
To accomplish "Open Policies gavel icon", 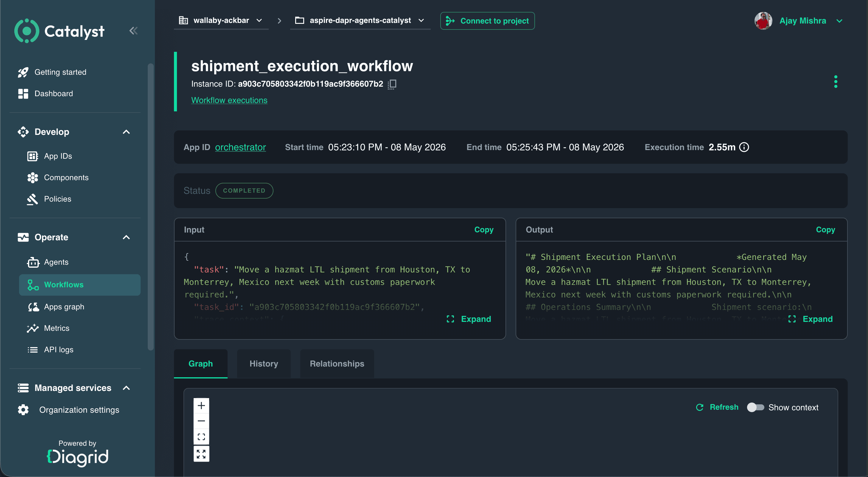I will pos(32,199).
